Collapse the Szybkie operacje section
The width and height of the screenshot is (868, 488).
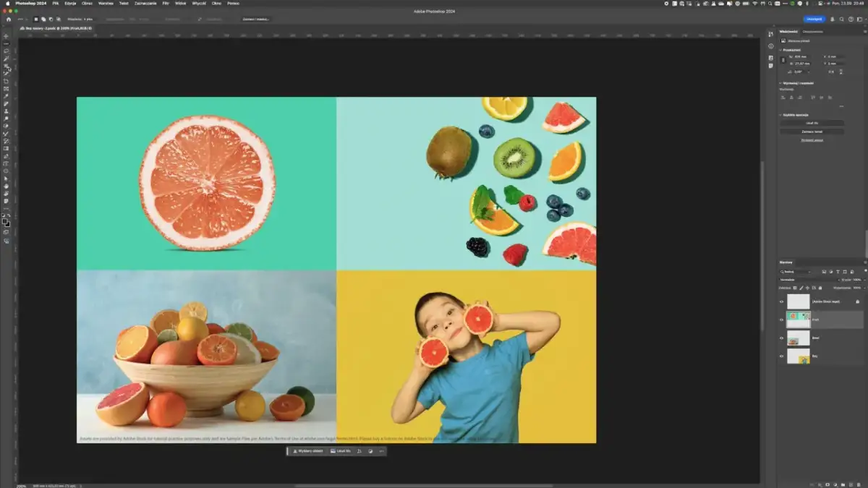(x=780, y=114)
